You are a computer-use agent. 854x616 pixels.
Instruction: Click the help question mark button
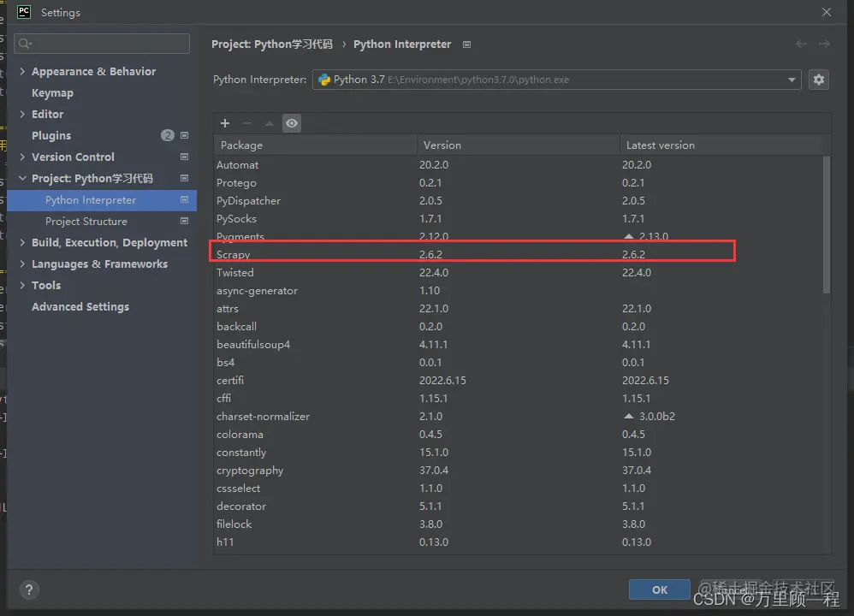pos(29,589)
